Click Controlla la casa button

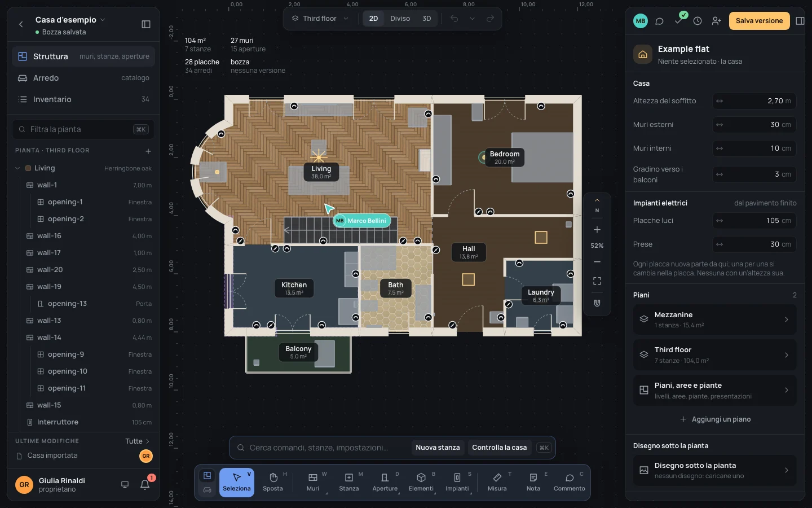pyautogui.click(x=499, y=448)
